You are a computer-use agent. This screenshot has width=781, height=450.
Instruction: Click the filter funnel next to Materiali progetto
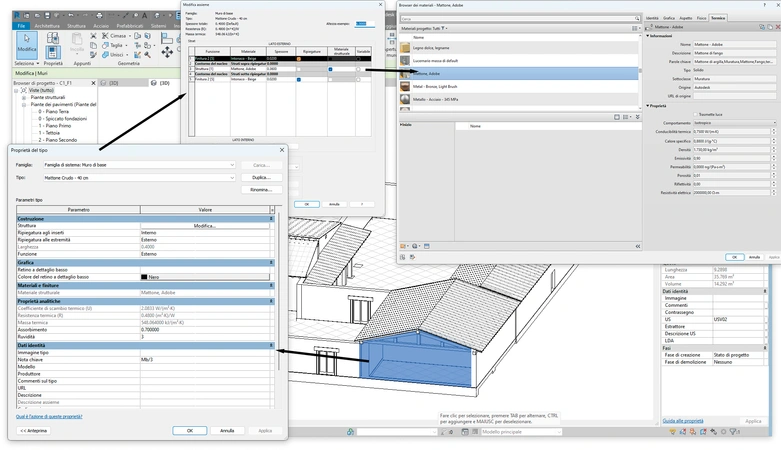pyautogui.click(x=443, y=28)
